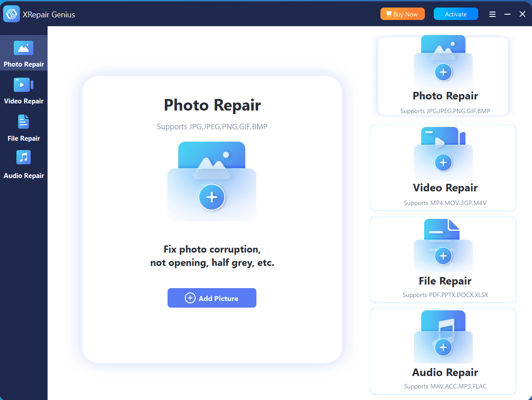The image size is (532, 400).
Task: Click the Activate button
Action: [456, 14]
